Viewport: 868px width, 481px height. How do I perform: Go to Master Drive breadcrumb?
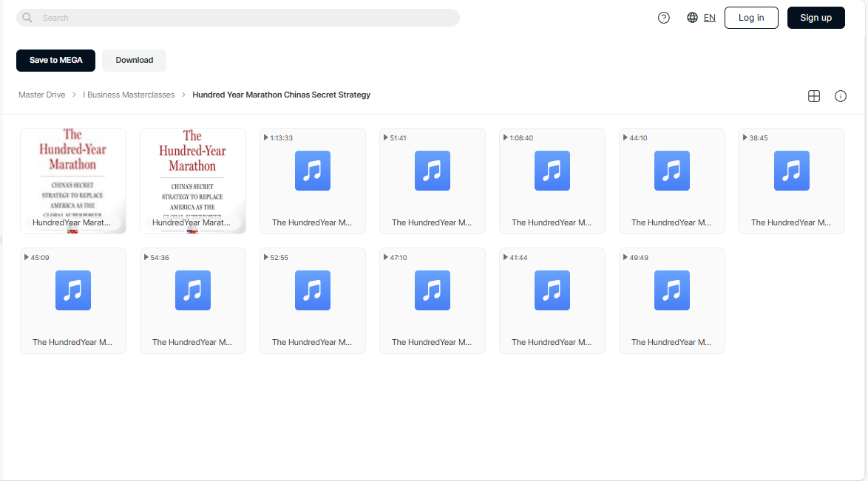click(42, 95)
